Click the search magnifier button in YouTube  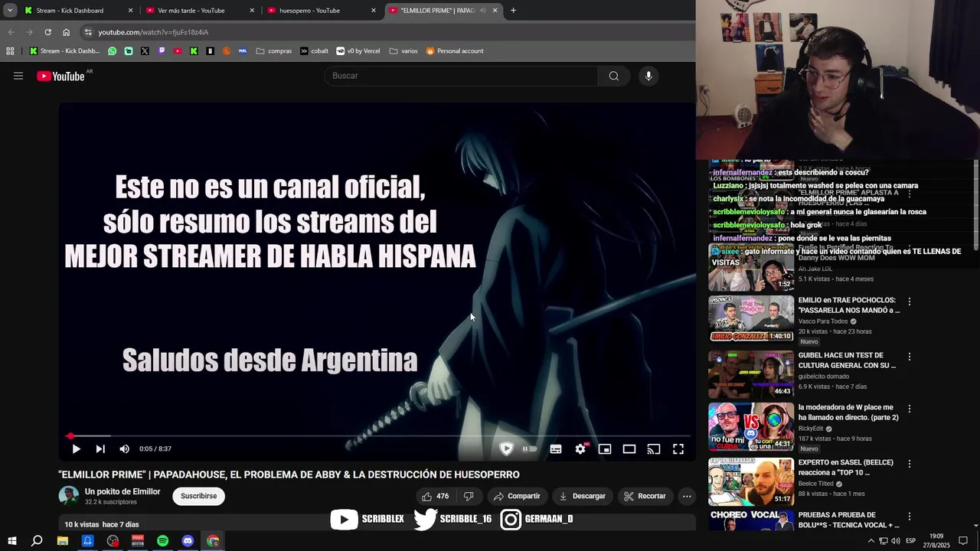click(613, 76)
